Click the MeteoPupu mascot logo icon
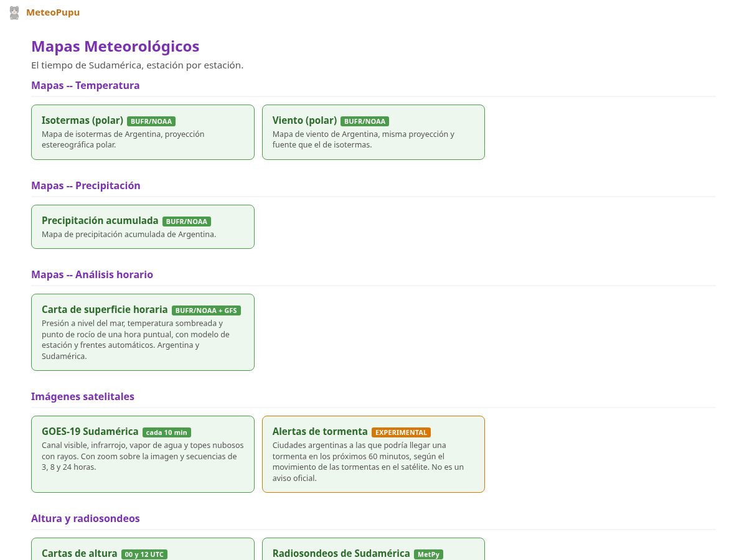Screen dimensions: 747x560 (14, 12)
